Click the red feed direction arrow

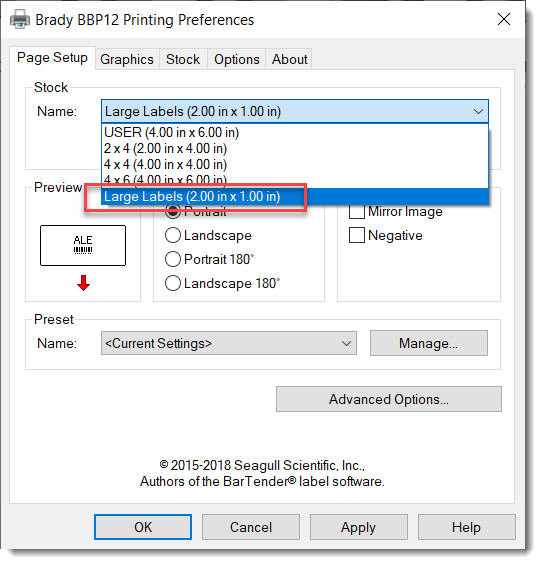(x=83, y=283)
